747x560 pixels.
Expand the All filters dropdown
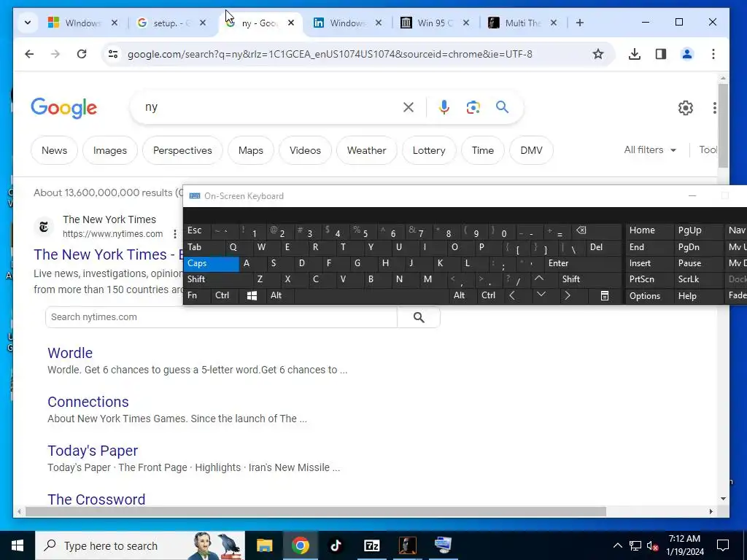click(x=650, y=150)
